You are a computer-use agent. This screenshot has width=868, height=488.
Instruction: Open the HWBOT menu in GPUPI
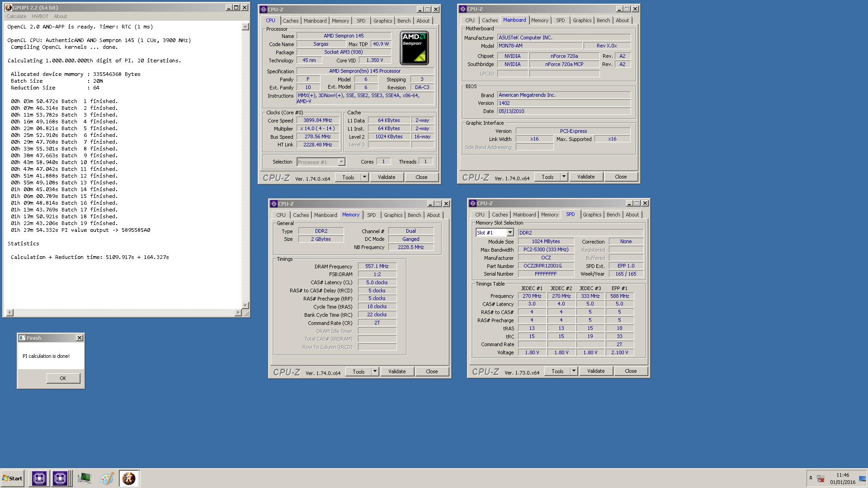click(40, 16)
